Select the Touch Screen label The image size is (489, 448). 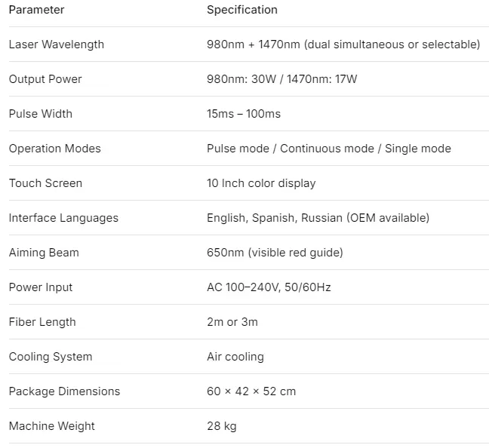(45, 183)
